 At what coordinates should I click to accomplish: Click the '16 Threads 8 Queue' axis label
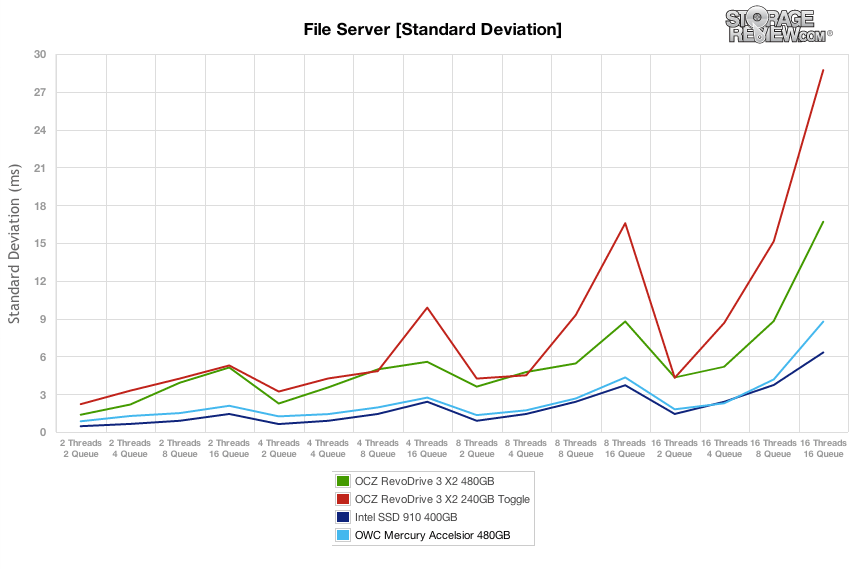(774, 449)
